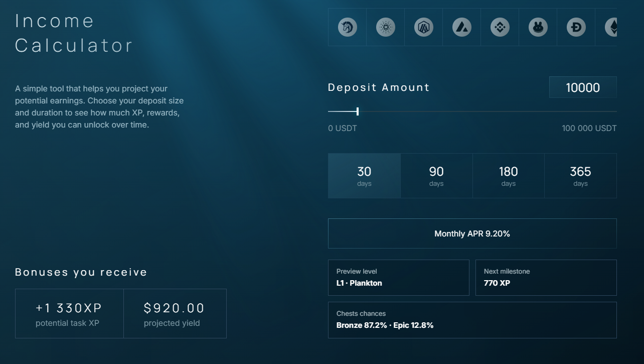
Task: Click the Chests chances card
Action: (x=472, y=320)
